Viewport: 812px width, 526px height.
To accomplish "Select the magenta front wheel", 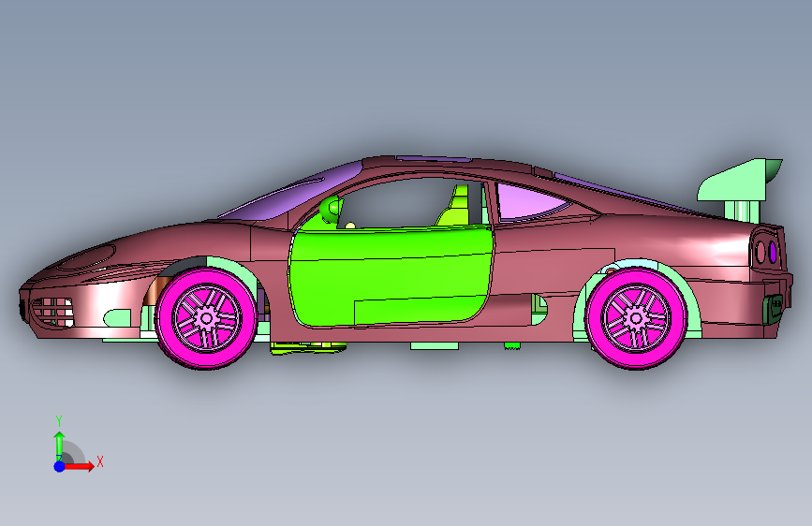I will pos(206,318).
